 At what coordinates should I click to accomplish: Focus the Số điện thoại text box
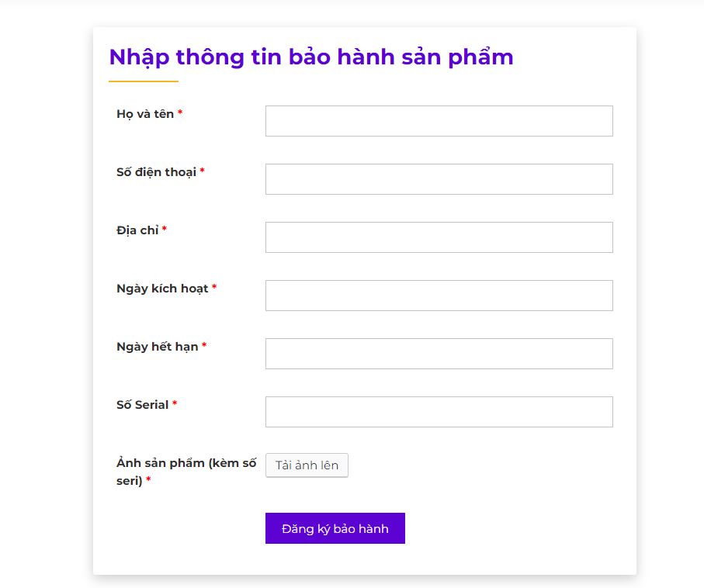439,179
